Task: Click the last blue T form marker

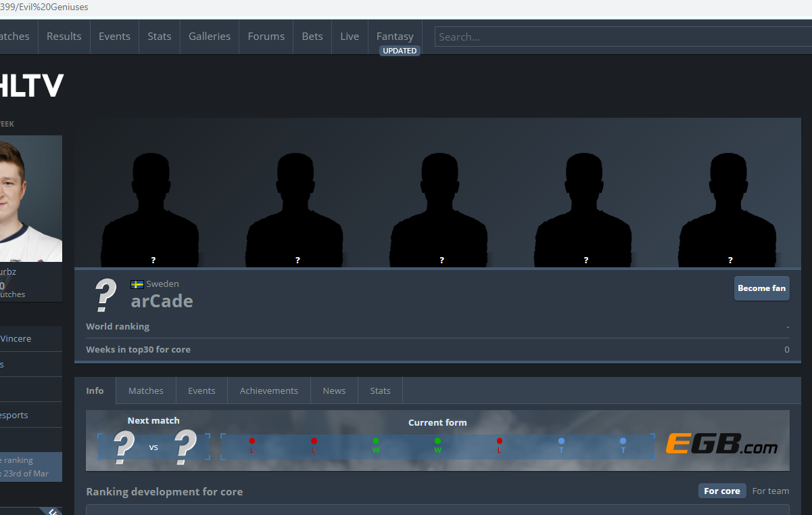Action: pos(623,445)
